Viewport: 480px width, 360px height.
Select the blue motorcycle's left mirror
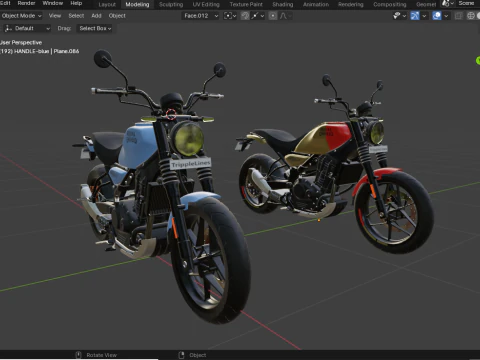(x=103, y=59)
